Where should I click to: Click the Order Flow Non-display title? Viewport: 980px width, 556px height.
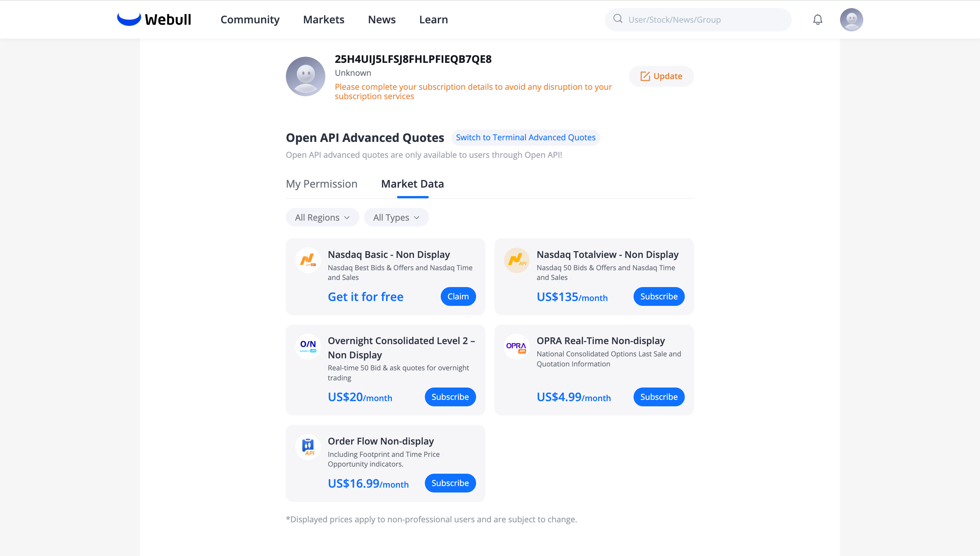point(381,441)
